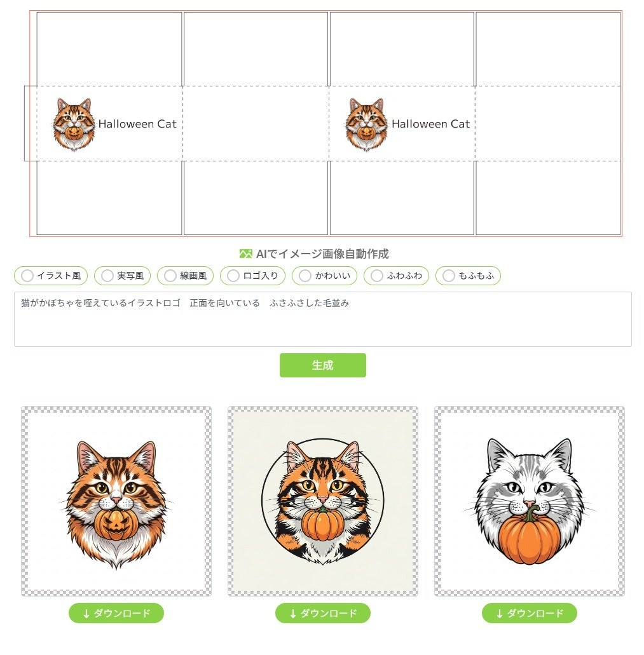
Task: Click the left cat logo on the box template
Action: click(x=74, y=124)
